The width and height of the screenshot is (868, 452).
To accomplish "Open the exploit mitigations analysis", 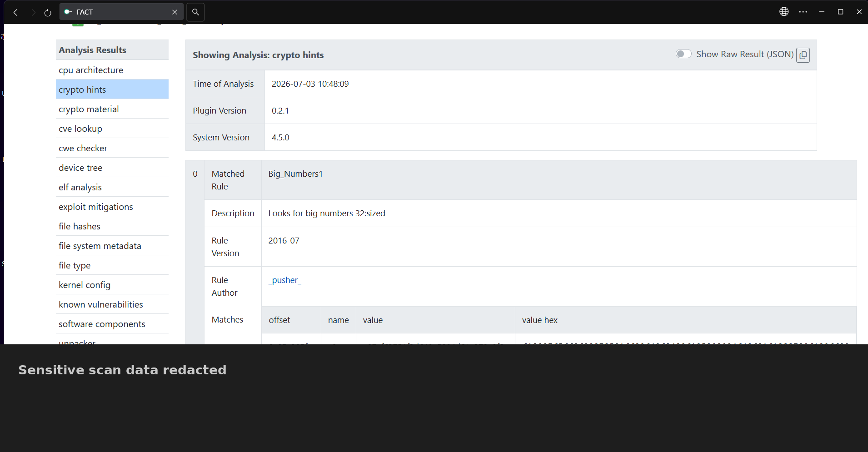I will [112, 207].
